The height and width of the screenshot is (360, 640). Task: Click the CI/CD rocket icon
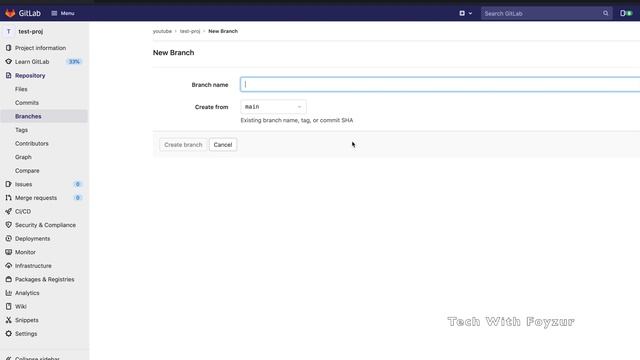tap(9, 211)
